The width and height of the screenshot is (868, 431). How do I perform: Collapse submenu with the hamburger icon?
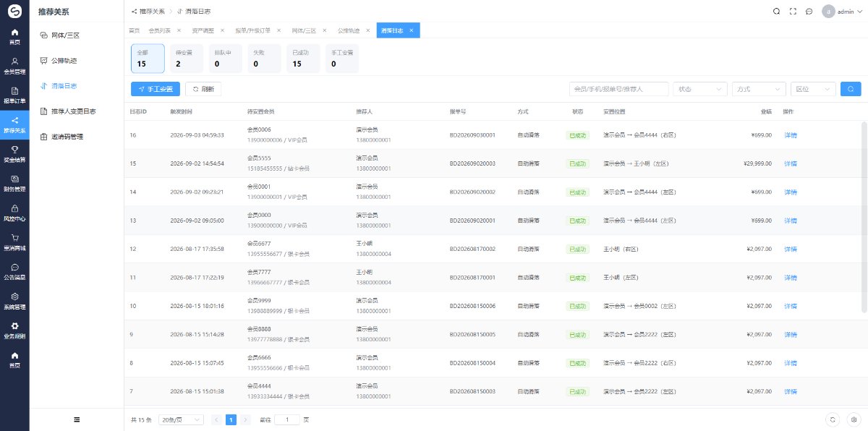(77, 419)
